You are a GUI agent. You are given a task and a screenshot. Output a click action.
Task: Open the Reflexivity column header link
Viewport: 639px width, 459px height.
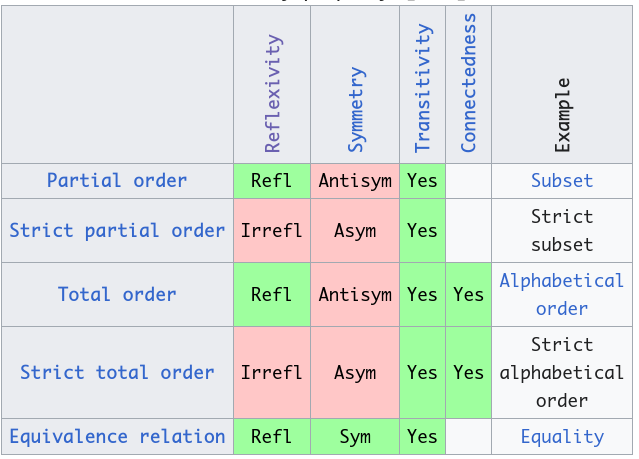(272, 93)
